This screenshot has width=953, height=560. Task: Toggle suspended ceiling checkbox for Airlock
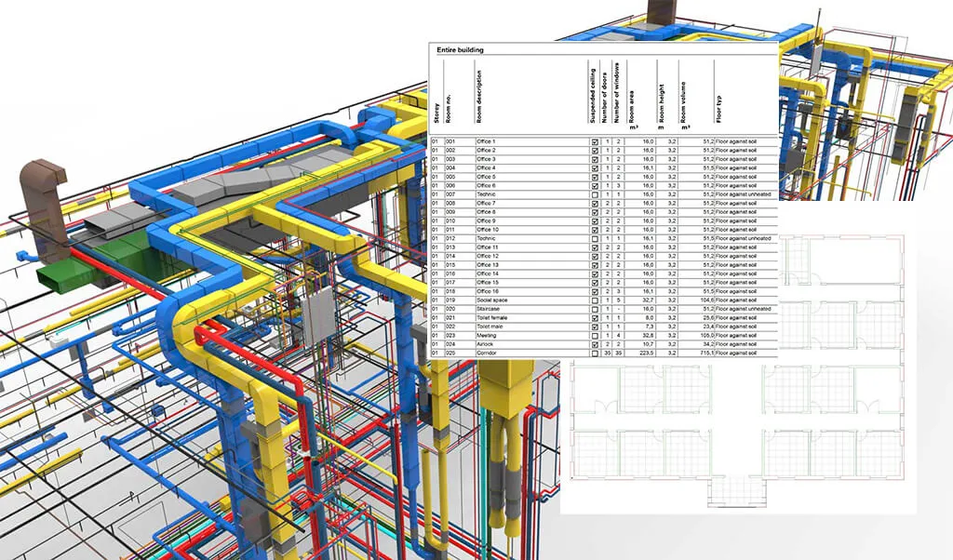(x=595, y=344)
